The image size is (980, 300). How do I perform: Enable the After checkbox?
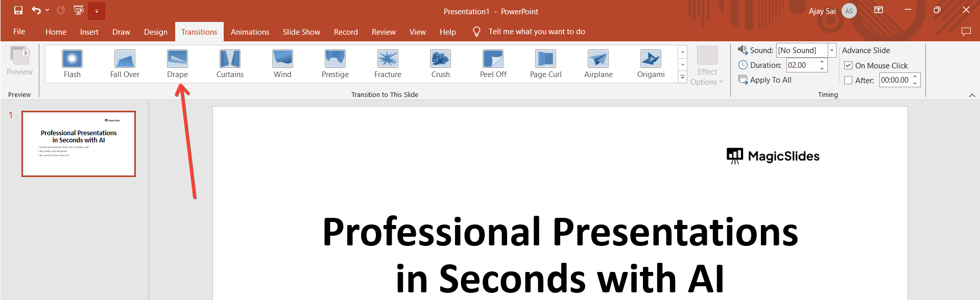tap(848, 80)
